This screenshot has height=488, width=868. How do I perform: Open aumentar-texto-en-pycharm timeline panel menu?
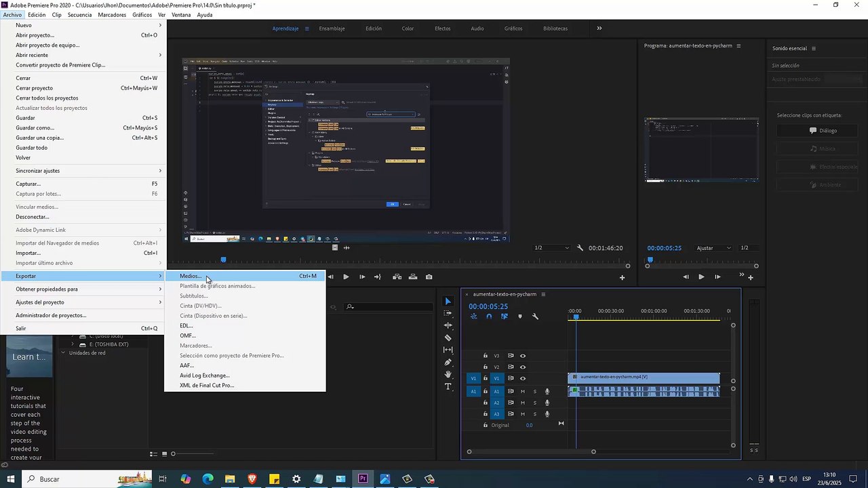click(x=543, y=294)
